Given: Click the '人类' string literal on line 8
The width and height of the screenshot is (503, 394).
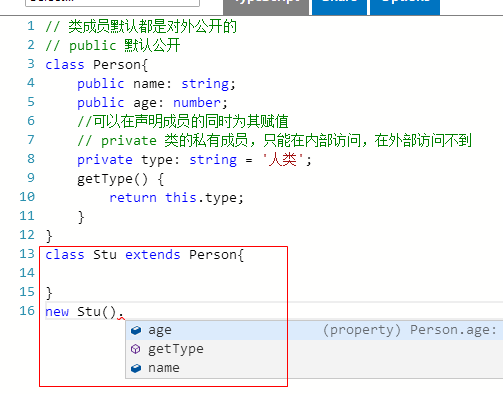Looking at the screenshot, I should (x=283, y=160).
